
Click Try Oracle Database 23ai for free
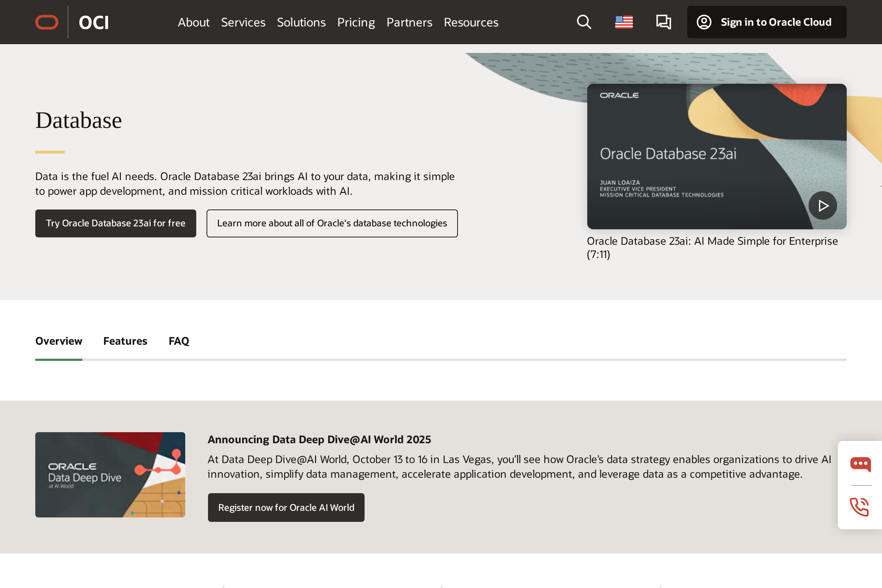click(x=115, y=223)
